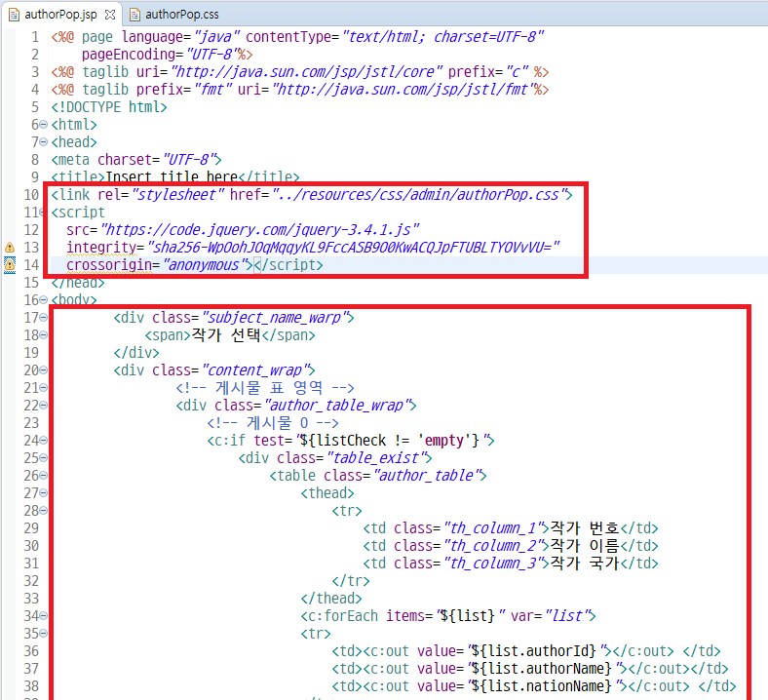Switch to the authorPop.css tab
Screen dimensions: 768x700
click(181, 15)
